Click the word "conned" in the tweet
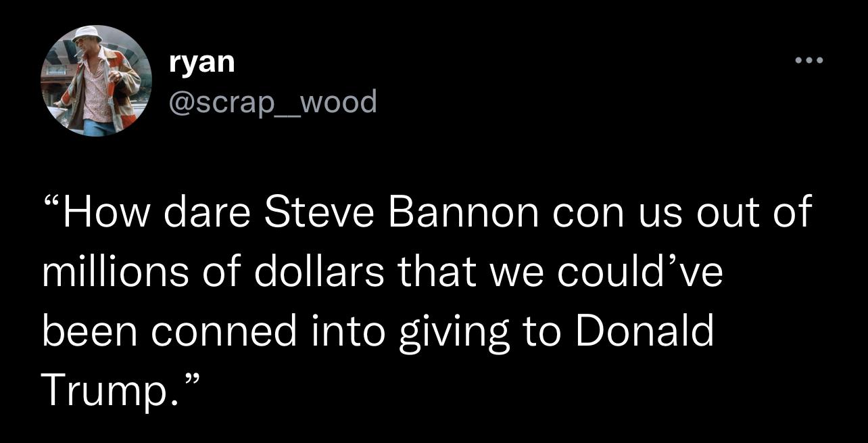Image resolution: width=868 pixels, height=443 pixels. (223, 331)
